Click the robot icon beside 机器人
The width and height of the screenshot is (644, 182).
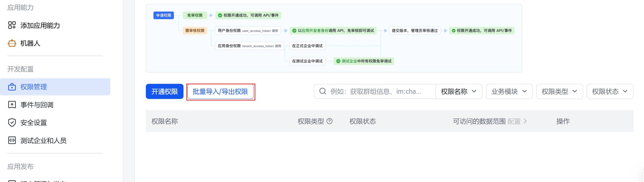coord(12,43)
